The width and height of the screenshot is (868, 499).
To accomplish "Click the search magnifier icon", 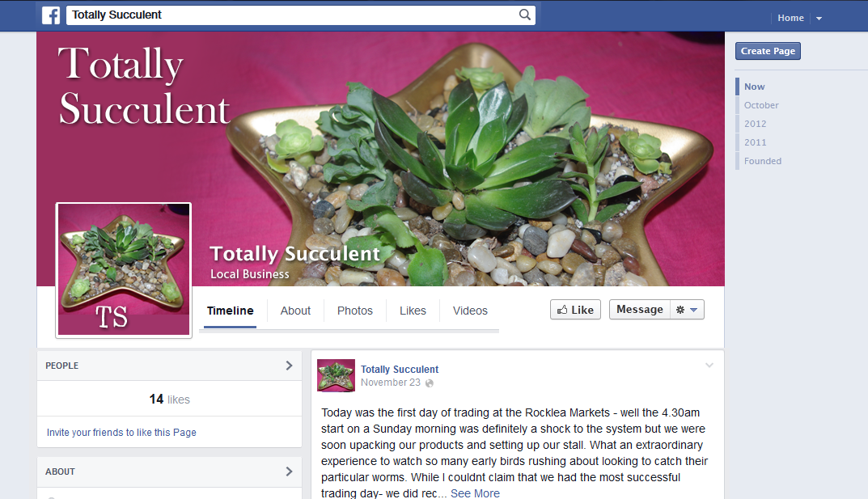I will coord(524,15).
